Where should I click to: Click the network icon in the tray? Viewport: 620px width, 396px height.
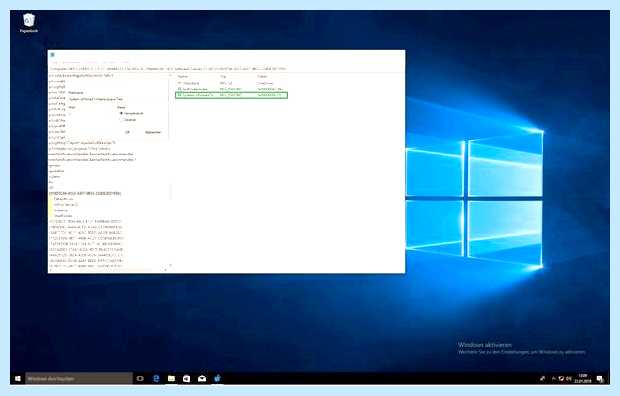[x=561, y=379]
